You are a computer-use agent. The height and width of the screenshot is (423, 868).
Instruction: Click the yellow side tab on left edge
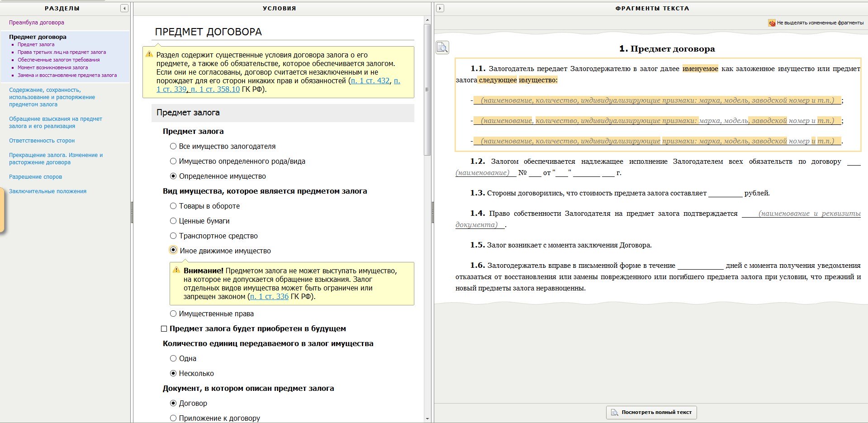coord(2,210)
